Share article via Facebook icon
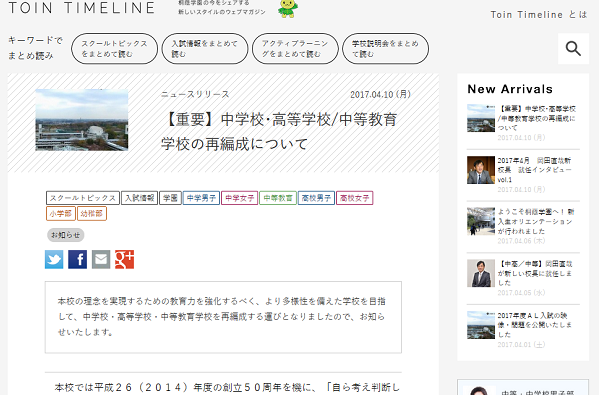This screenshot has height=395, width=599. coord(78,259)
